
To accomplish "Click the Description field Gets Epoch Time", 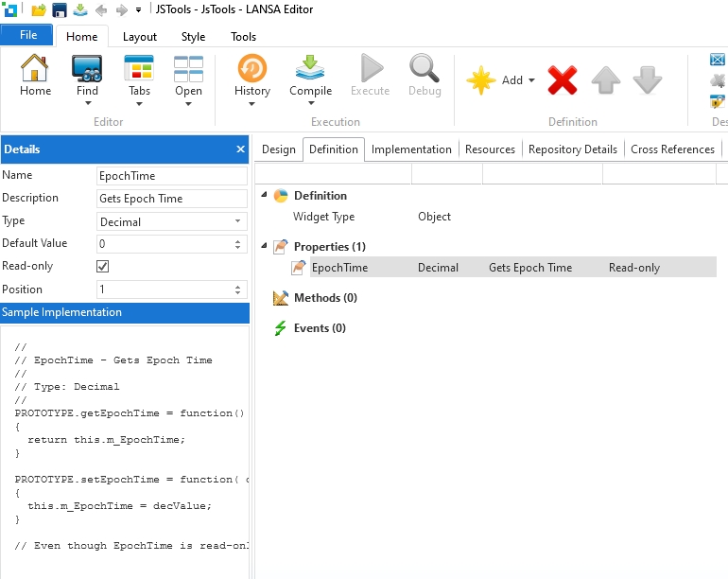I will 172,199.
